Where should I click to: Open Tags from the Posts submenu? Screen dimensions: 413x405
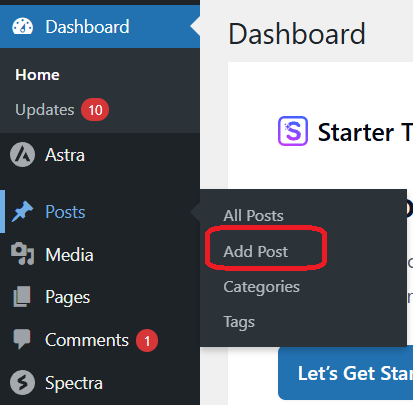click(x=239, y=322)
